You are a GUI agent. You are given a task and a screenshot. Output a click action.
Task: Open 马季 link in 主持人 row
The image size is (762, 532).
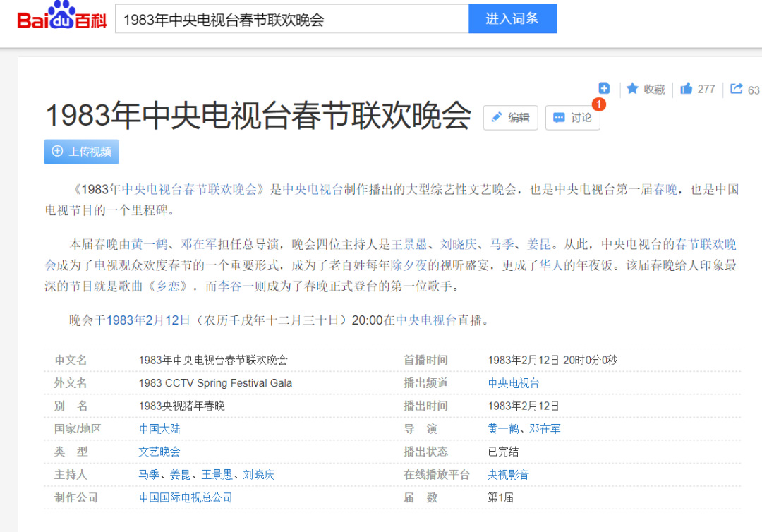coord(149,475)
